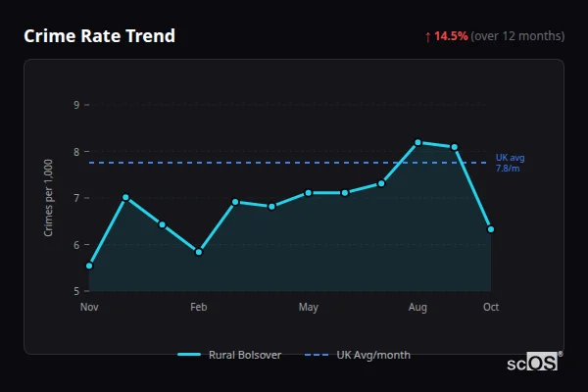This screenshot has width=588, height=392.
Task: Select the August peak data point
Action: [x=417, y=143]
